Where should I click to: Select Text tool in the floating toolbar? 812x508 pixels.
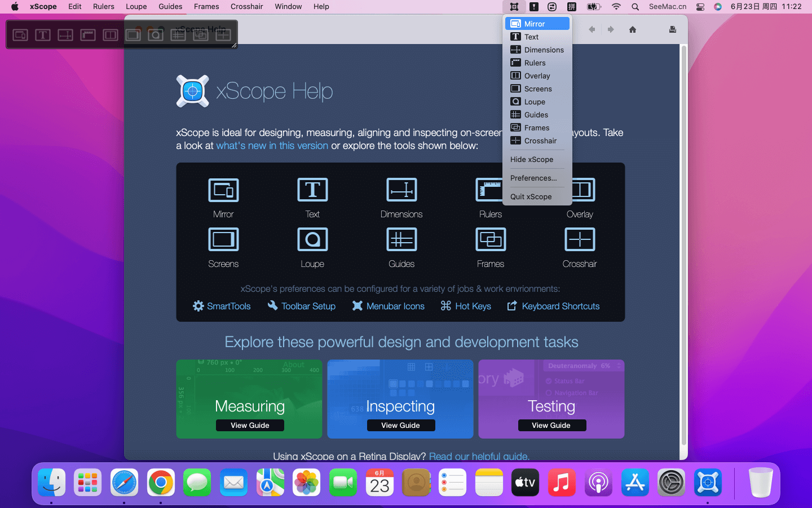pos(43,35)
